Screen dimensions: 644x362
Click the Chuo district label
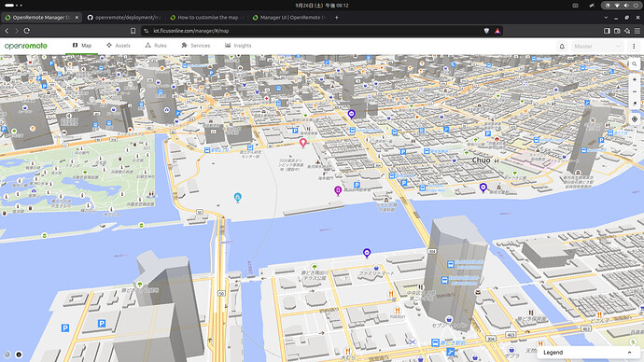[x=481, y=160]
